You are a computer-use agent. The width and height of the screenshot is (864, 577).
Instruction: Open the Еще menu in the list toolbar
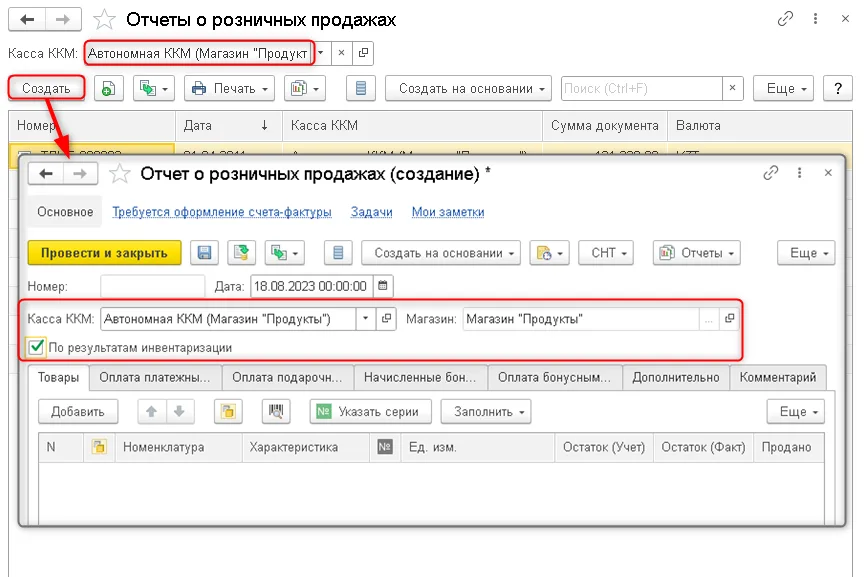click(x=783, y=88)
